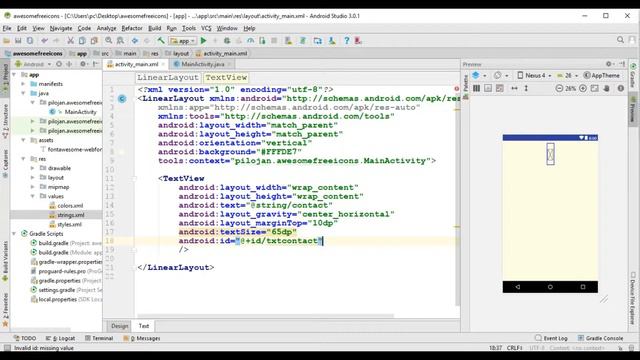Click the Cut scissors icon
Screen dimensions: 640x360
70,41
